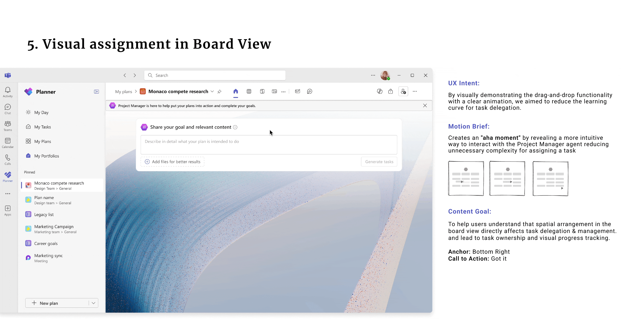644x327 pixels.
Task: Open My Portfolios in the Planner sidebar
Action: pyautogui.click(x=62, y=156)
